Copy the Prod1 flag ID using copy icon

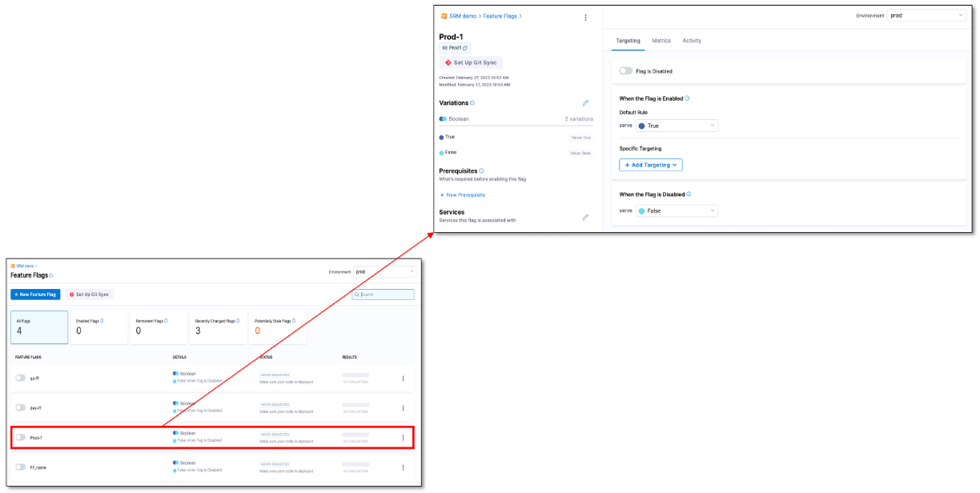464,48
